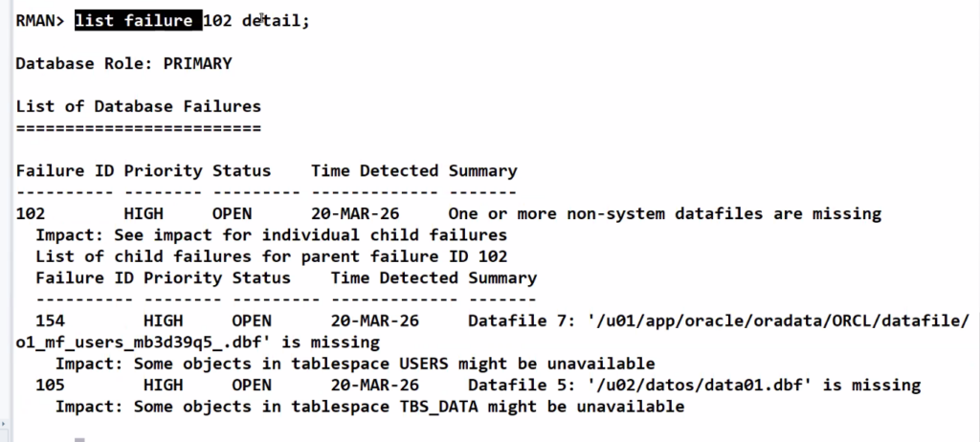Click the 'Database Role: PRIMARY' line

pos(123,64)
